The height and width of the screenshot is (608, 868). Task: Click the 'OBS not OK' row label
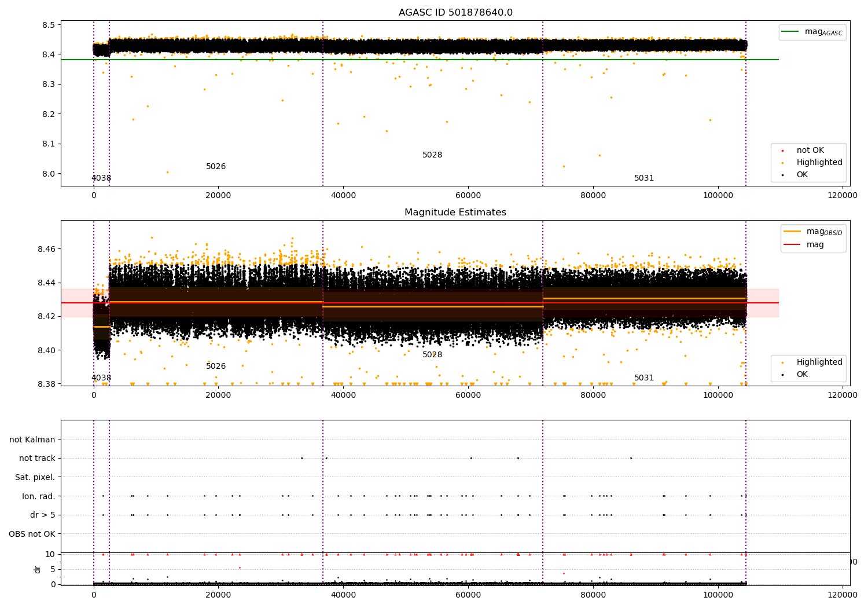click(x=32, y=534)
